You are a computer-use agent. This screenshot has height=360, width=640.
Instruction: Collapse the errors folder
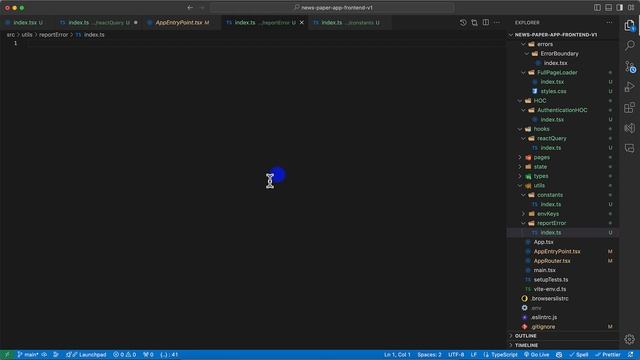click(524, 44)
